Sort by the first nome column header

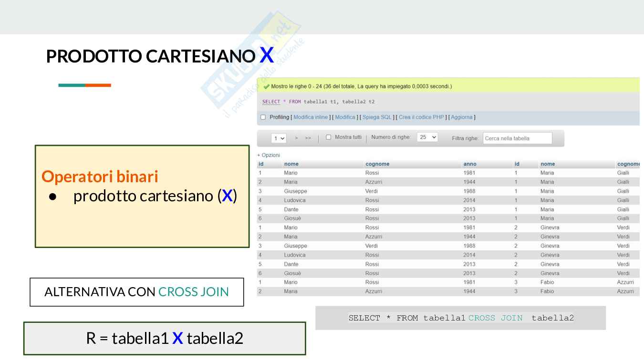click(291, 164)
